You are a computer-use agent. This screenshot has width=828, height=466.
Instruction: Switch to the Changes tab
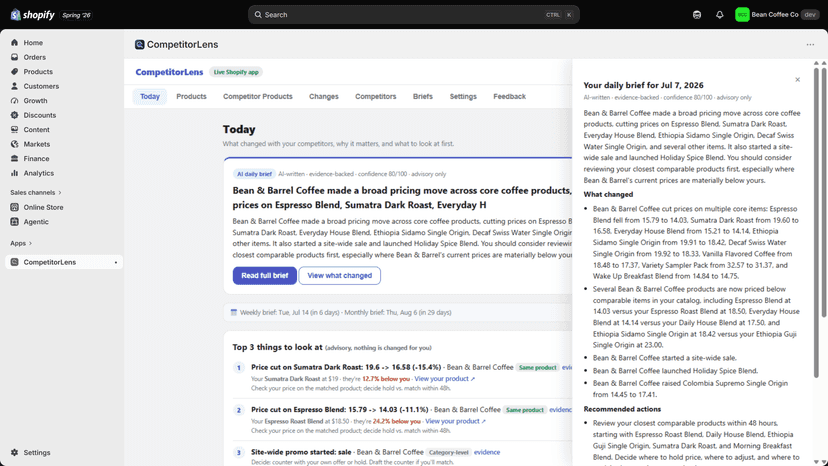pos(324,97)
